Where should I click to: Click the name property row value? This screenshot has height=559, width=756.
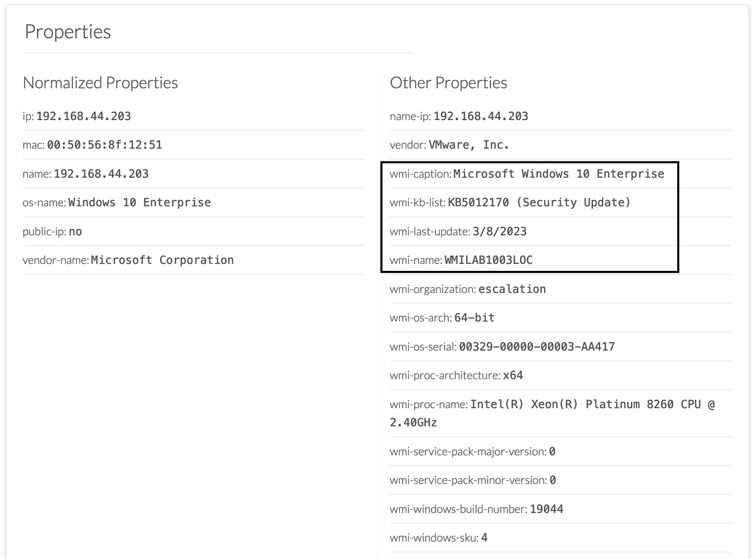(x=101, y=174)
